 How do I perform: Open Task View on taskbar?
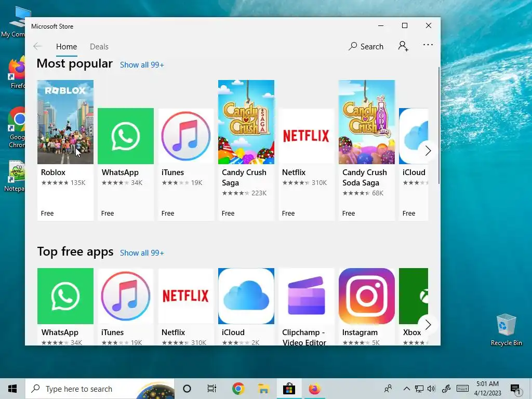212,389
